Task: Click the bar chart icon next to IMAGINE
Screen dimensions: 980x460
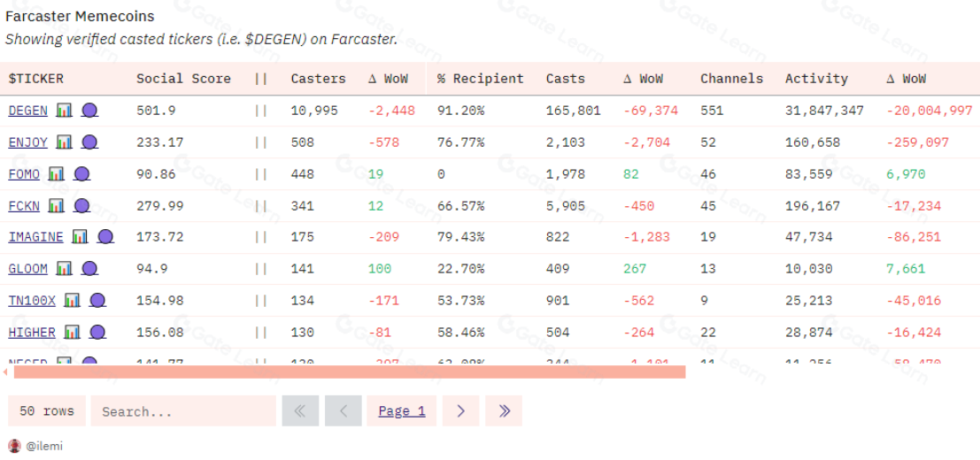Action: tap(80, 237)
